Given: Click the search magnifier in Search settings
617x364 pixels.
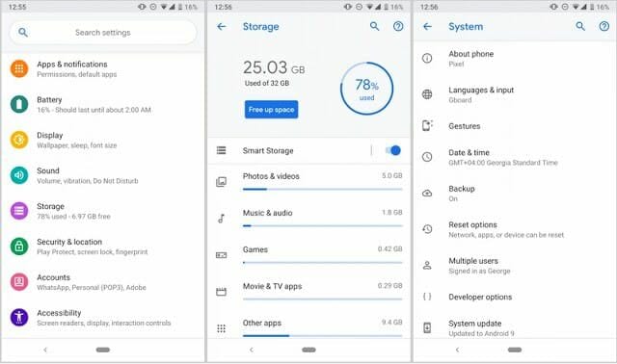Looking at the screenshot, I should coord(23,32).
